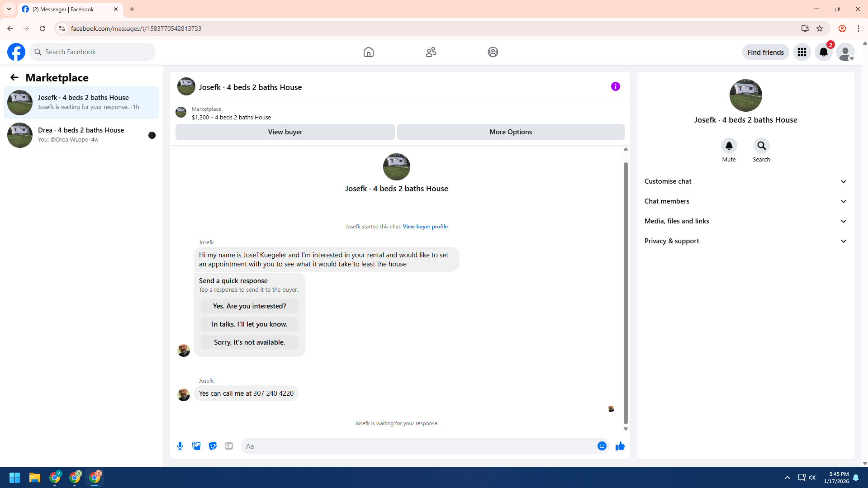Screen dimensions: 868x488
Task: Open the Windows Start menu
Action: pyautogui.click(x=14, y=478)
